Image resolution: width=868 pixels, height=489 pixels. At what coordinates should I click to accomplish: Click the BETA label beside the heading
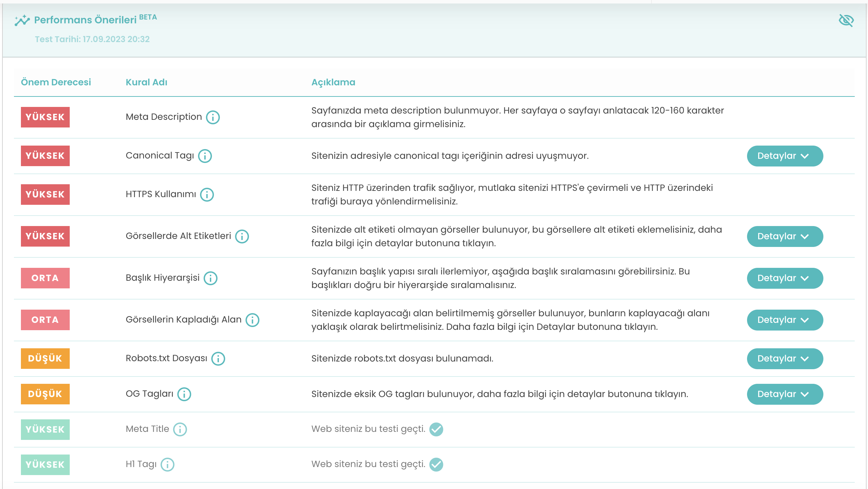click(x=148, y=17)
